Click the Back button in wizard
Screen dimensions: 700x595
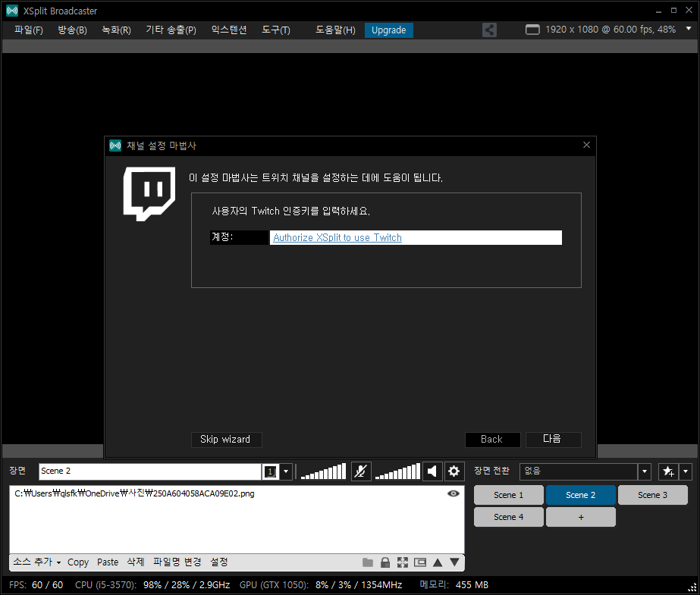tap(492, 440)
